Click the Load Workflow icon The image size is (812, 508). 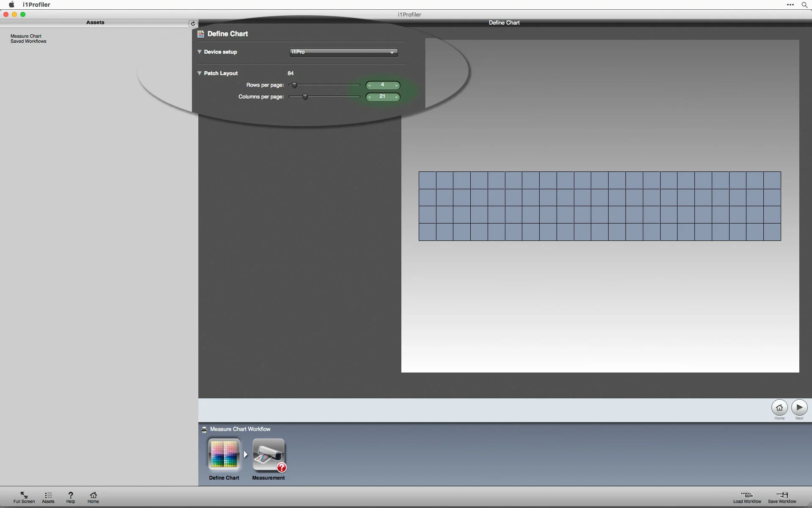coord(747,495)
